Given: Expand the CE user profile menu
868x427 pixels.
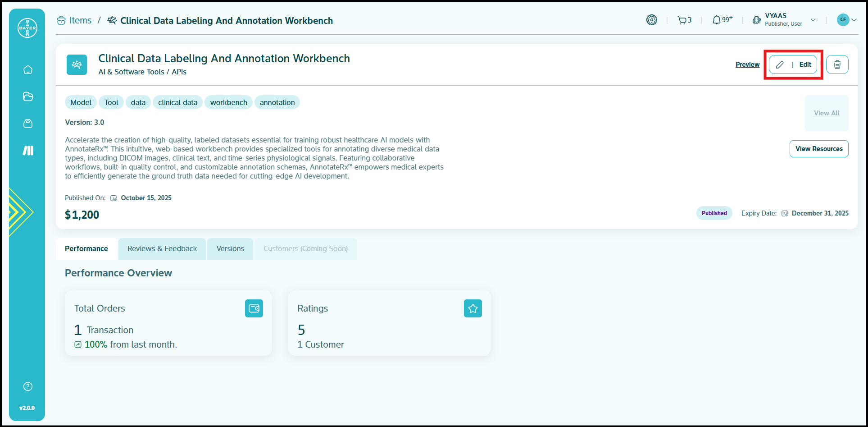Looking at the screenshot, I should click(846, 20).
